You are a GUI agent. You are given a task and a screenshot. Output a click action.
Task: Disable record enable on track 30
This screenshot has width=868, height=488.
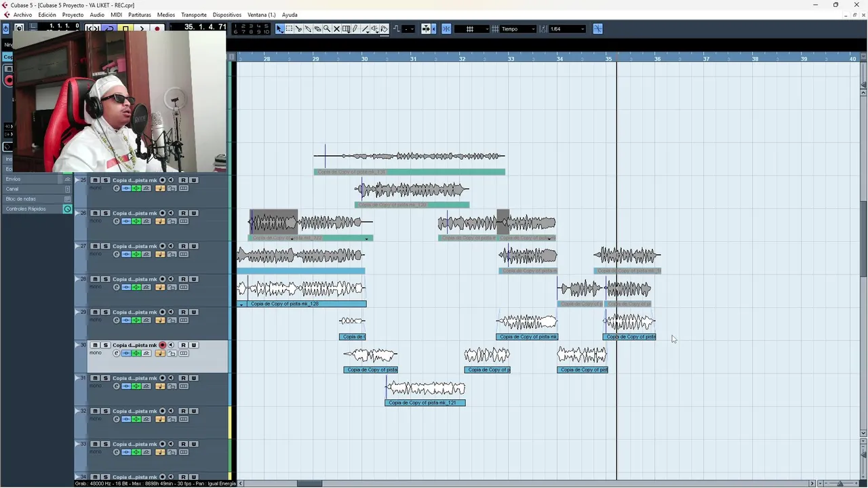pos(163,345)
